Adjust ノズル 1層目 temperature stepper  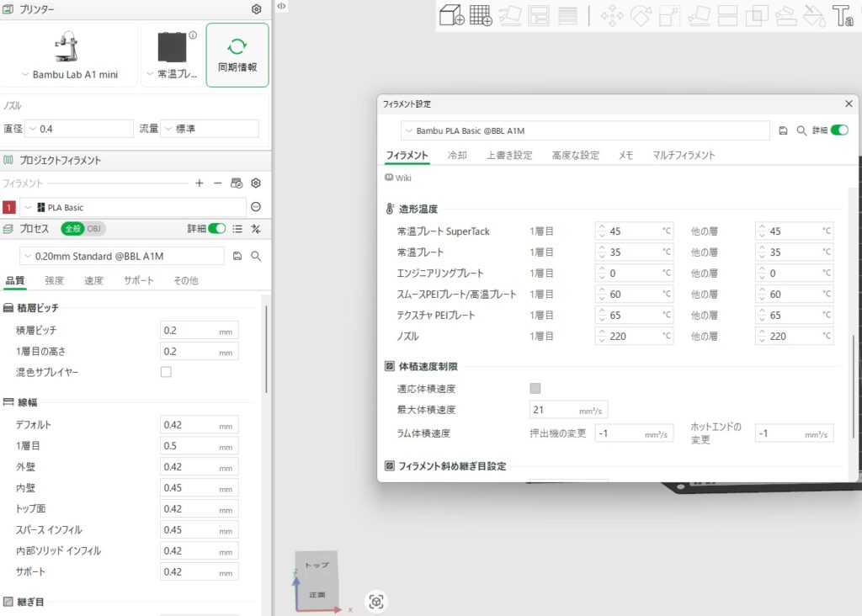coord(602,337)
